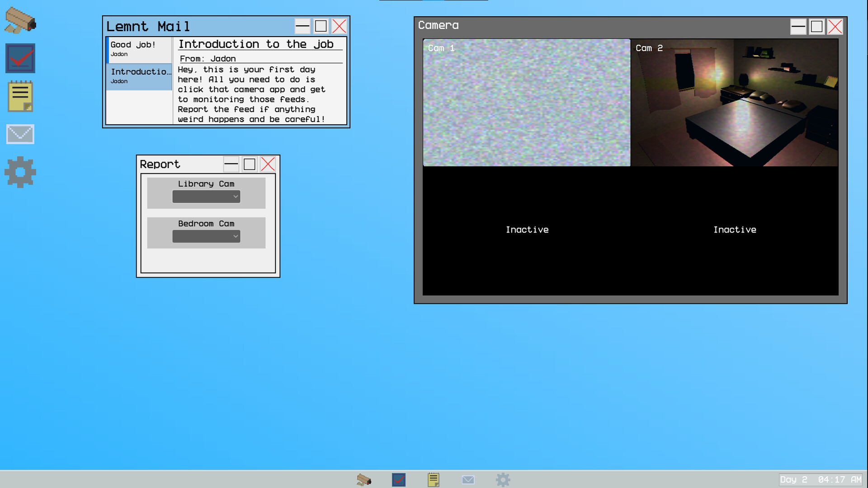Select the 'Introduction' email in mail list
Image resolution: width=868 pixels, height=488 pixels.
pyautogui.click(x=139, y=76)
